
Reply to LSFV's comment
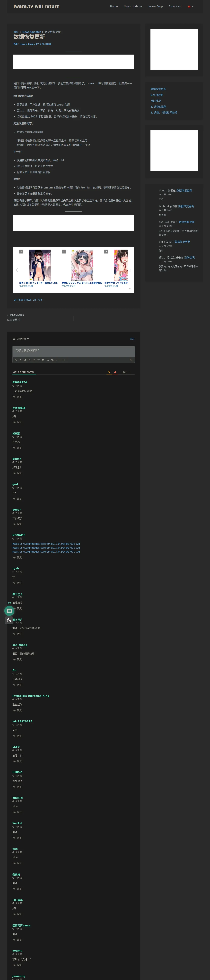(17, 762)
